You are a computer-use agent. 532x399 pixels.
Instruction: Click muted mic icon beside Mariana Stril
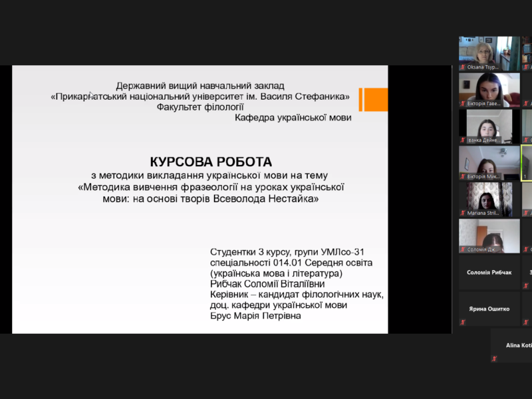(x=462, y=213)
